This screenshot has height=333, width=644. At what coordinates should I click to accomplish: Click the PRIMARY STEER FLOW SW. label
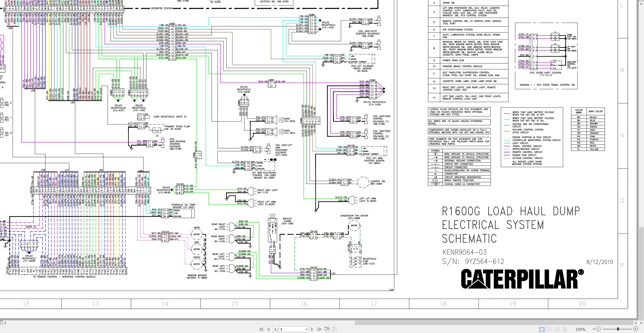177,128
